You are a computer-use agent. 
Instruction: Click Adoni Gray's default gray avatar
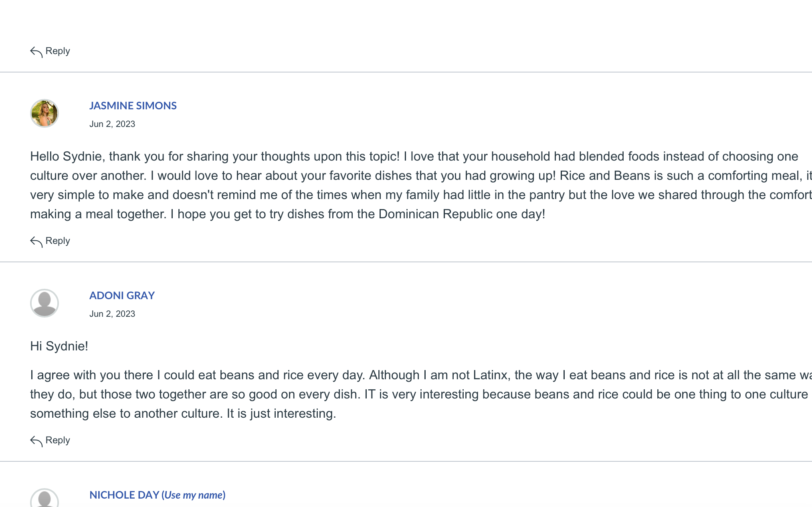(44, 303)
